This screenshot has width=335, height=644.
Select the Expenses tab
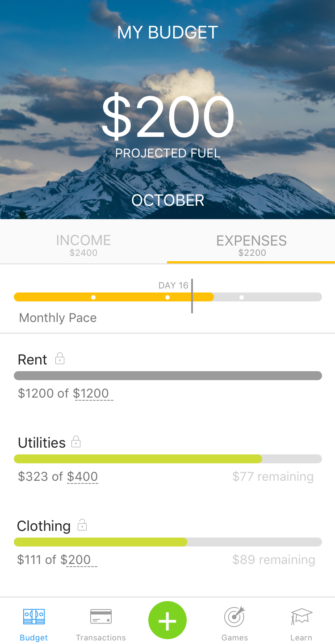pos(251,245)
